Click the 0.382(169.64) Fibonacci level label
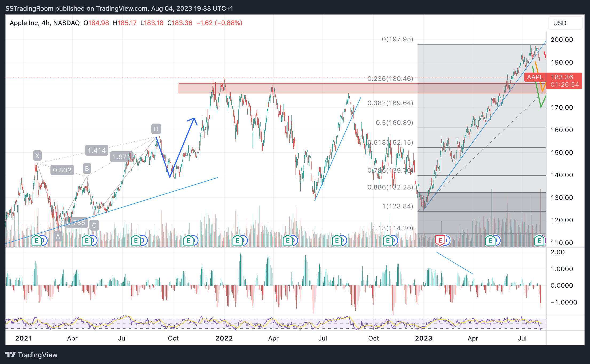 pyautogui.click(x=390, y=103)
